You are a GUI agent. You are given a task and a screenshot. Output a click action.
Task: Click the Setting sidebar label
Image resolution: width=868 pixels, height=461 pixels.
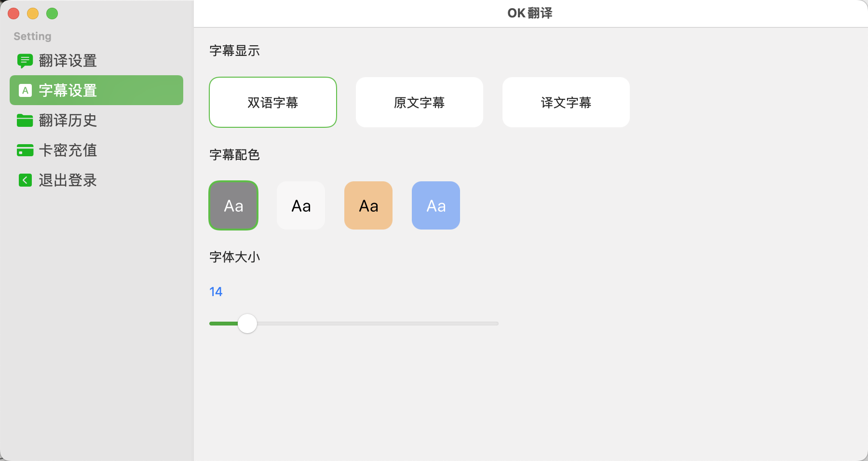pyautogui.click(x=32, y=36)
